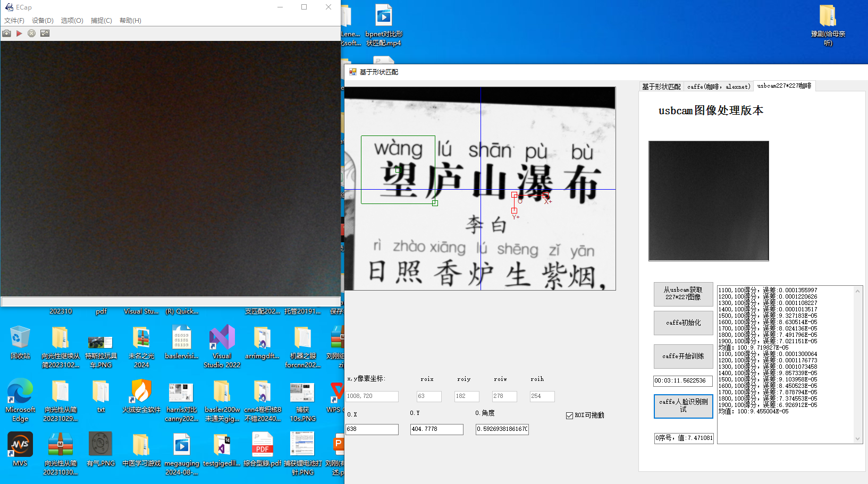
Task: Select the cnn4卷积核8不错 folder icon
Action: [263, 400]
